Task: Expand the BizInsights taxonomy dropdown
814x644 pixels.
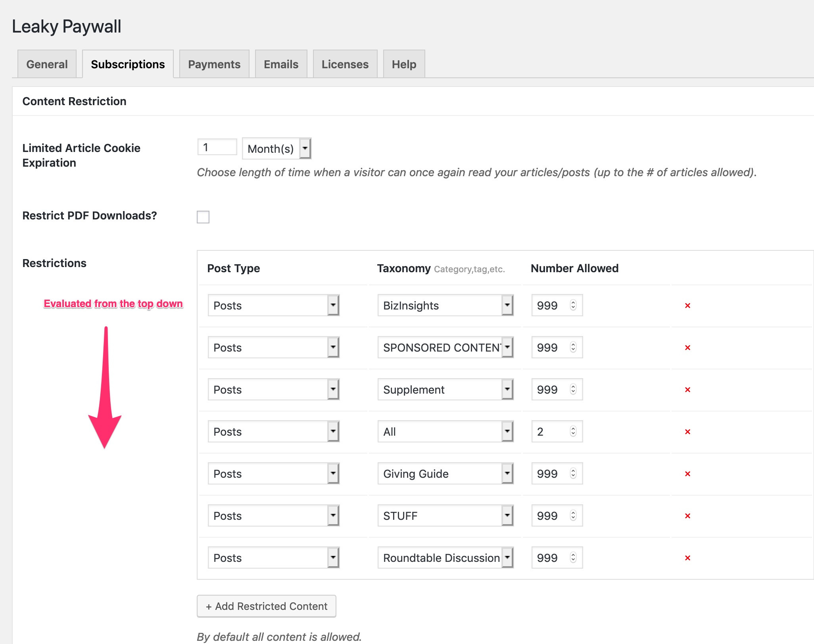Action: [445, 306]
